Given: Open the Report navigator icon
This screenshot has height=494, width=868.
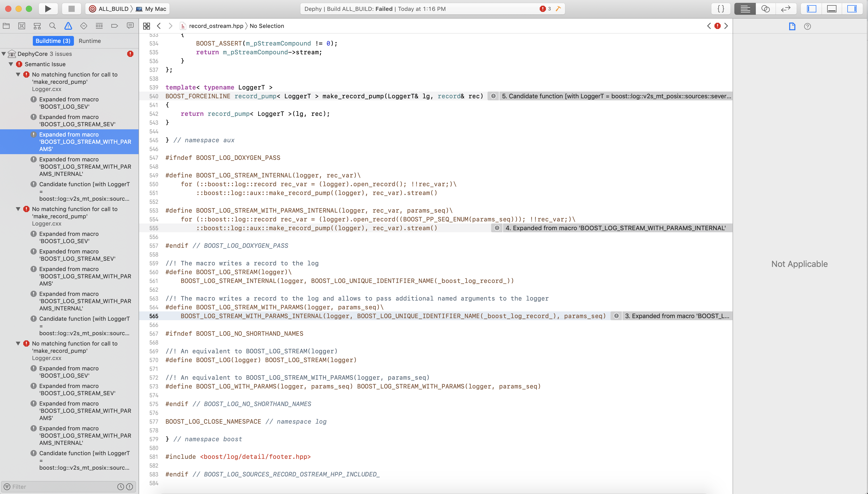Looking at the screenshot, I should pyautogui.click(x=130, y=26).
